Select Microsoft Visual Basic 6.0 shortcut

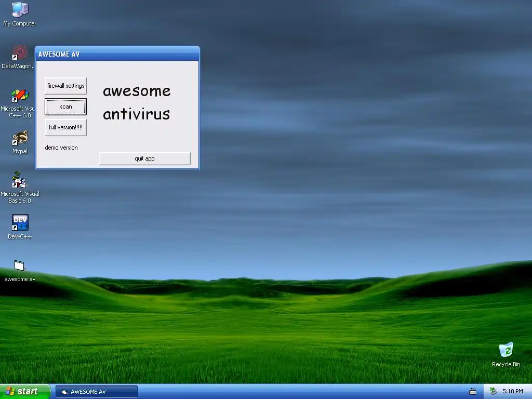click(x=20, y=188)
